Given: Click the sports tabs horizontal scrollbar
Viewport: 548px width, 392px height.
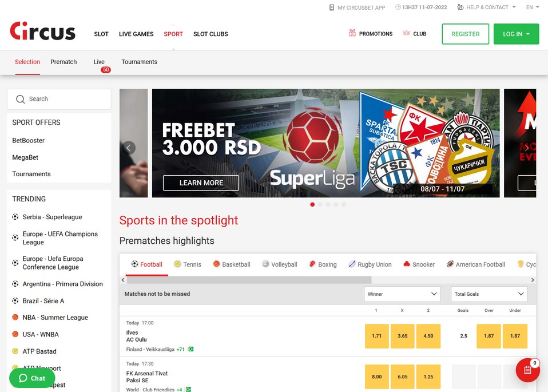Looking at the screenshot, I should (248, 280).
